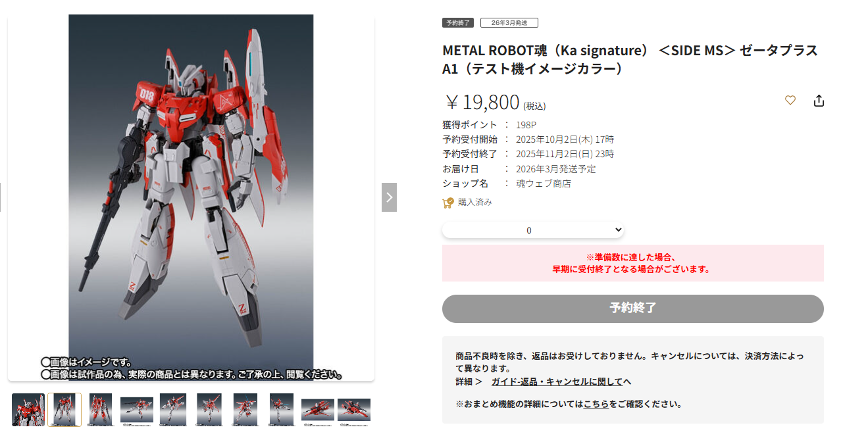Screen dimensions: 868x444
Task: Select the eighth gallery thumbnail
Action: pos(282,410)
